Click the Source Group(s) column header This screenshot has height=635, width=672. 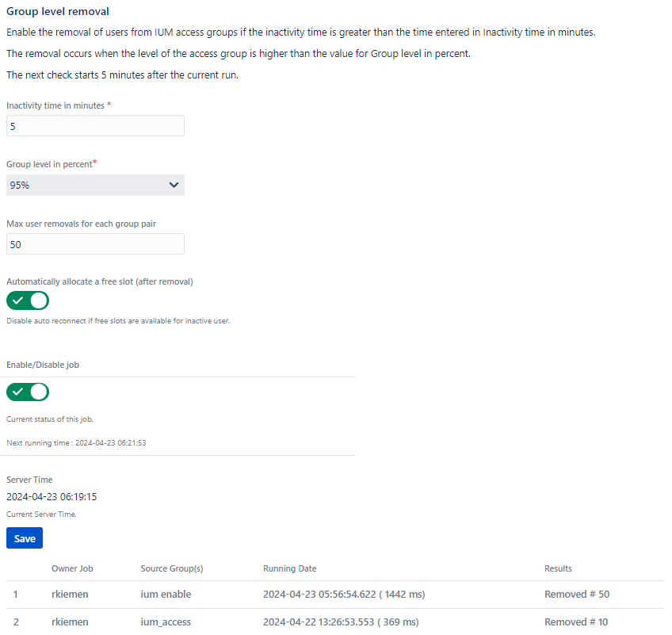pyautogui.click(x=171, y=568)
